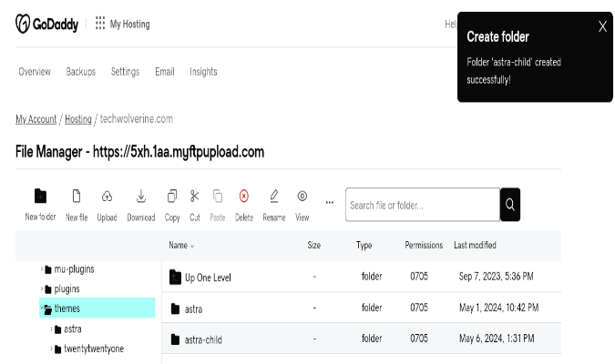Click the Paste icon in the toolbar
615x364 pixels.
(x=218, y=196)
